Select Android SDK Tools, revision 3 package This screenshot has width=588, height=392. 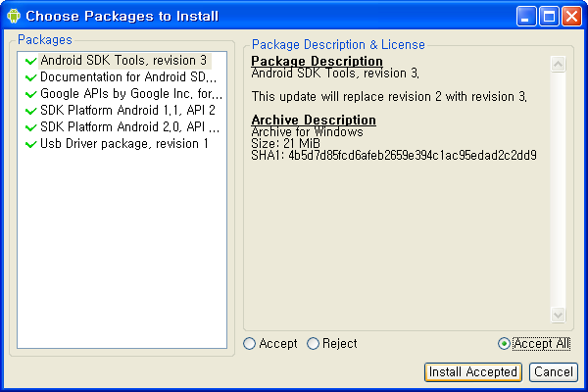click(x=123, y=61)
